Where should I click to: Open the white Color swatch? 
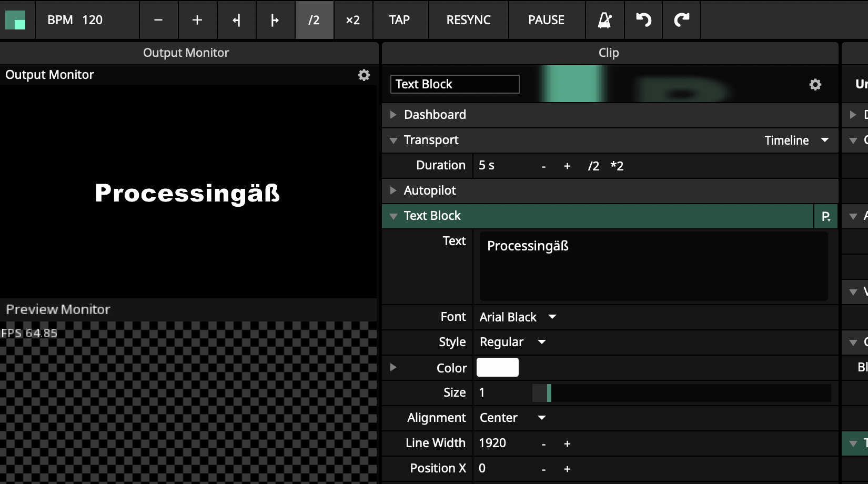[497, 368]
